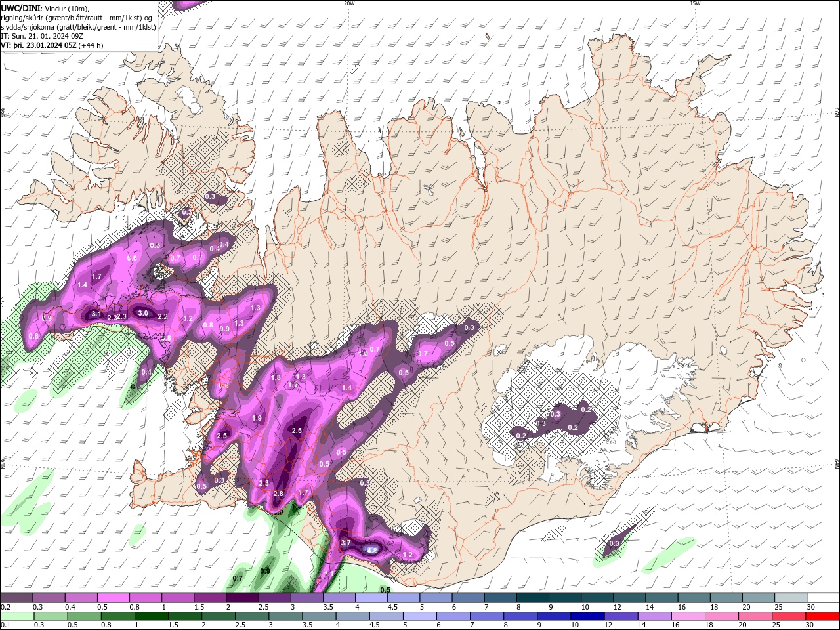Pick the dark mauve 0.2–0.3 snow scale swatch

(17, 598)
